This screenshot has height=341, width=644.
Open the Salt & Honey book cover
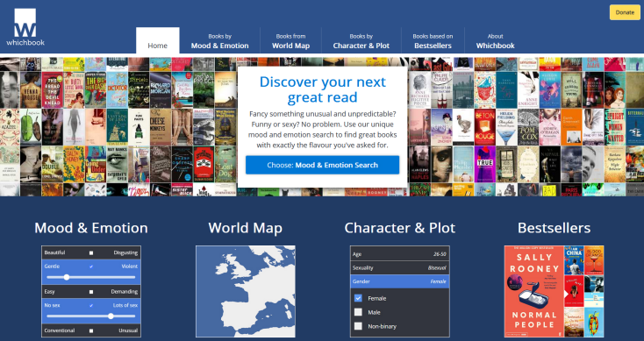[74, 164]
